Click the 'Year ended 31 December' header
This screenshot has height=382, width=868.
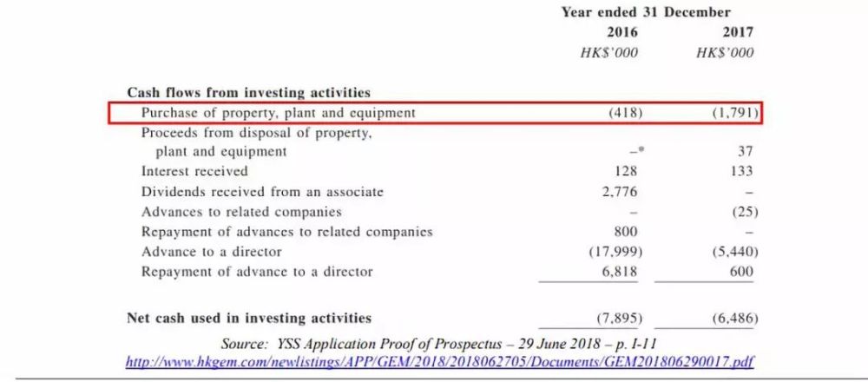pyautogui.click(x=645, y=12)
